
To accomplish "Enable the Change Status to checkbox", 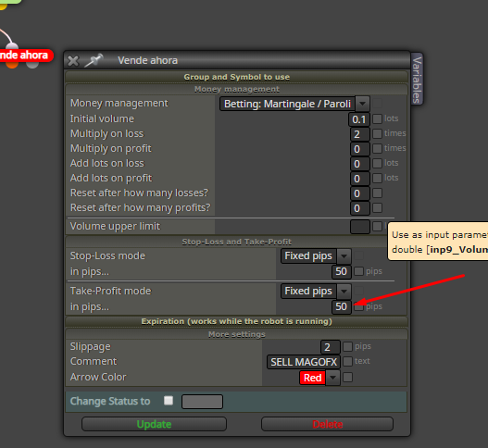I will pos(169,401).
